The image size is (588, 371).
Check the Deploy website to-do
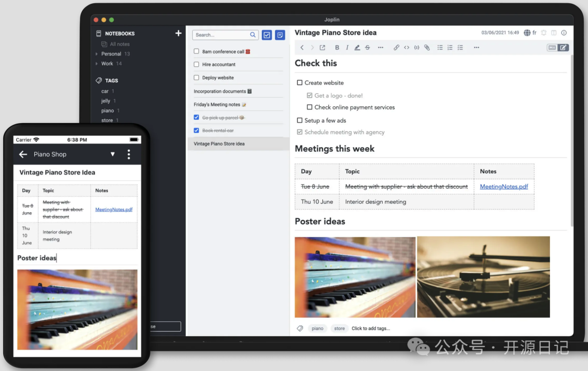pyautogui.click(x=196, y=78)
